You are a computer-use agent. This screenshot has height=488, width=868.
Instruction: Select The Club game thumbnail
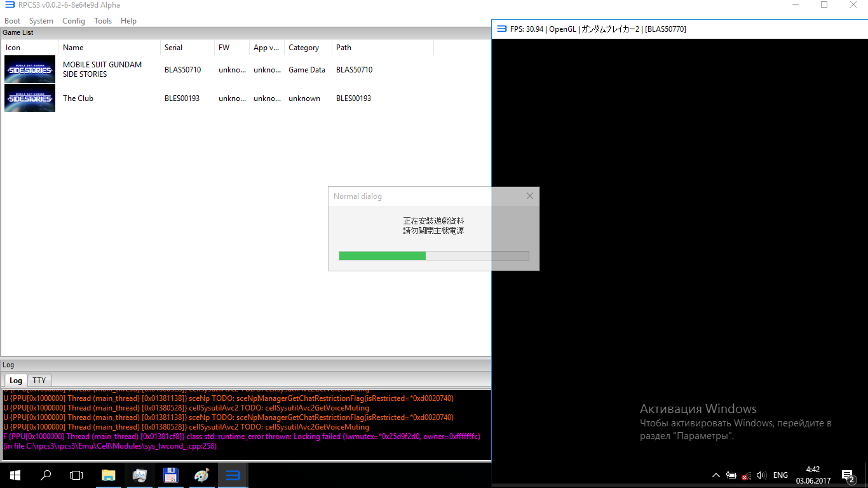[30, 98]
